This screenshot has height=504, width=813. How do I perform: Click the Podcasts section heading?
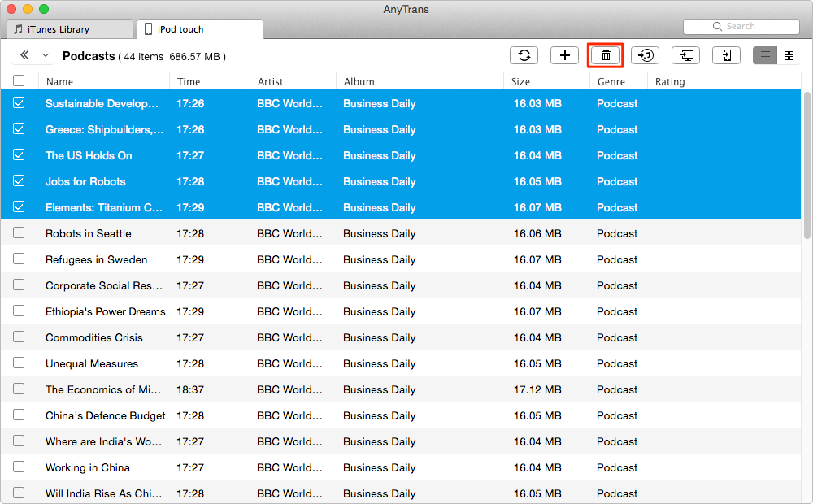(x=89, y=56)
